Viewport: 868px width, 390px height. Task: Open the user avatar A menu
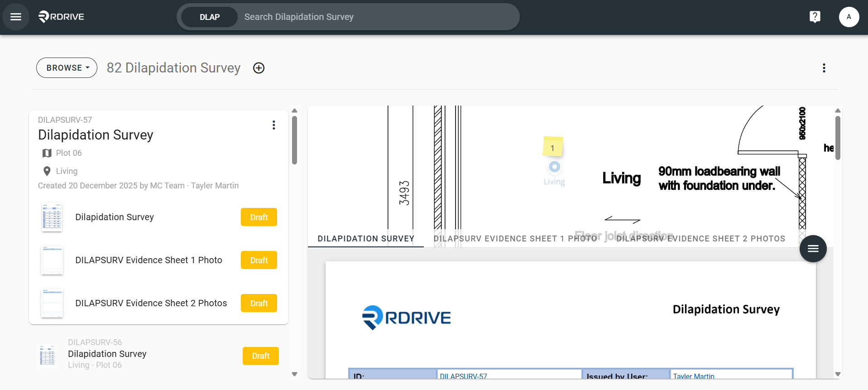pos(849,17)
